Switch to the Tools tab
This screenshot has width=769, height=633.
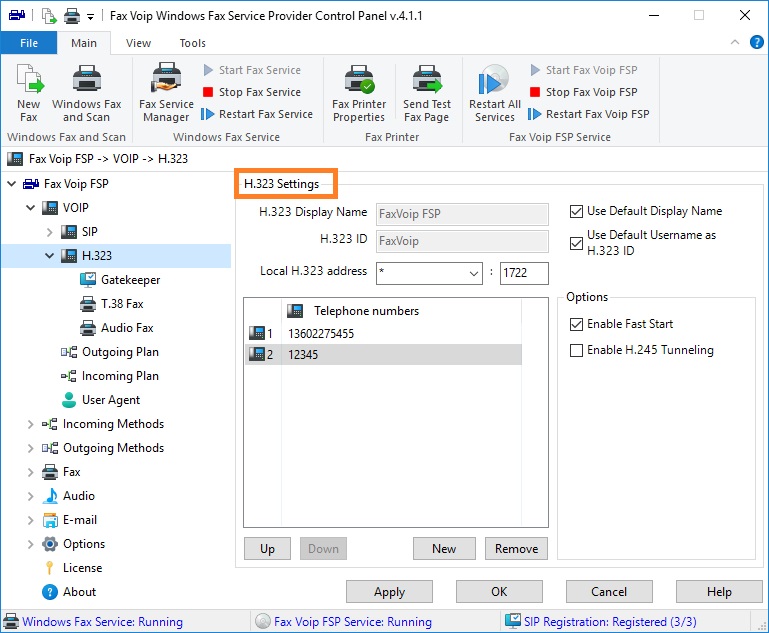[193, 43]
